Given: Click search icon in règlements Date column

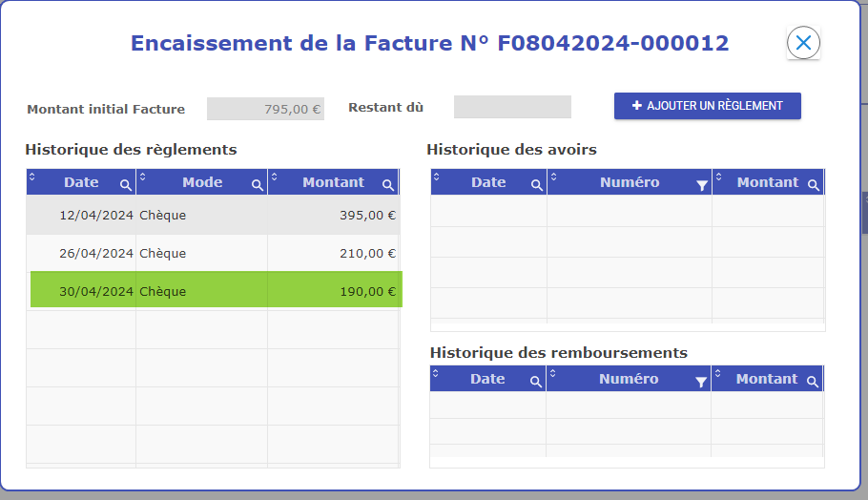Looking at the screenshot, I should point(125,185).
